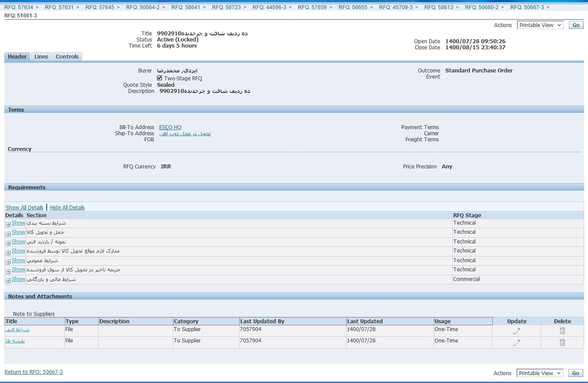Click Show link in fourth requirements row
The height and width of the screenshot is (383, 588).
(18, 251)
